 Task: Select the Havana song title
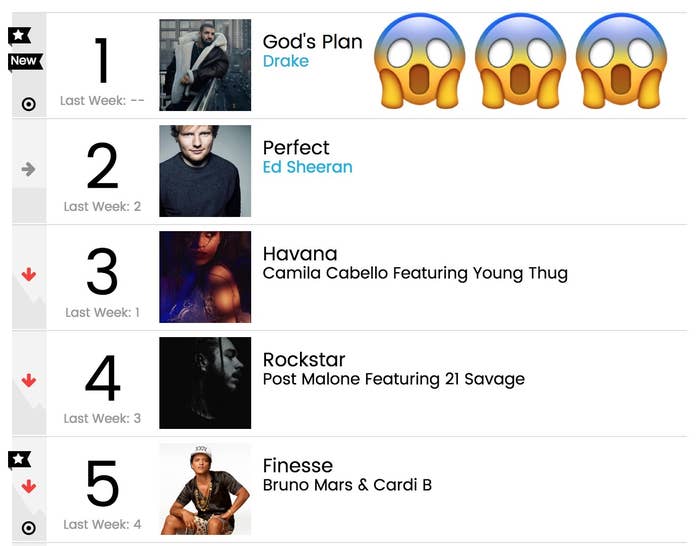point(300,254)
